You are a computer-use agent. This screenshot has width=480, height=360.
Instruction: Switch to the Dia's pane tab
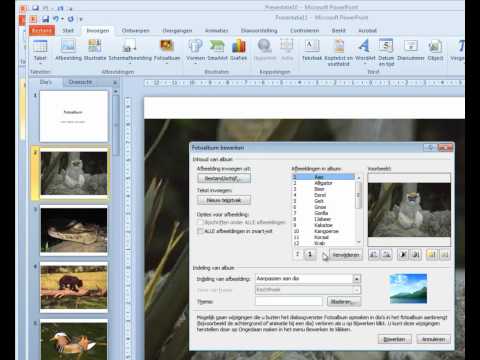click(46, 82)
